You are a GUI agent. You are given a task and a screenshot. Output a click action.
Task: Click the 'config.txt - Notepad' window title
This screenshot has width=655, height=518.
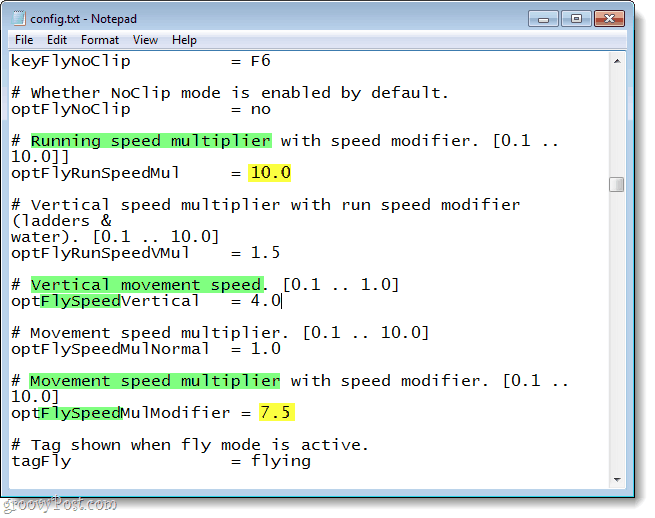[83, 19]
